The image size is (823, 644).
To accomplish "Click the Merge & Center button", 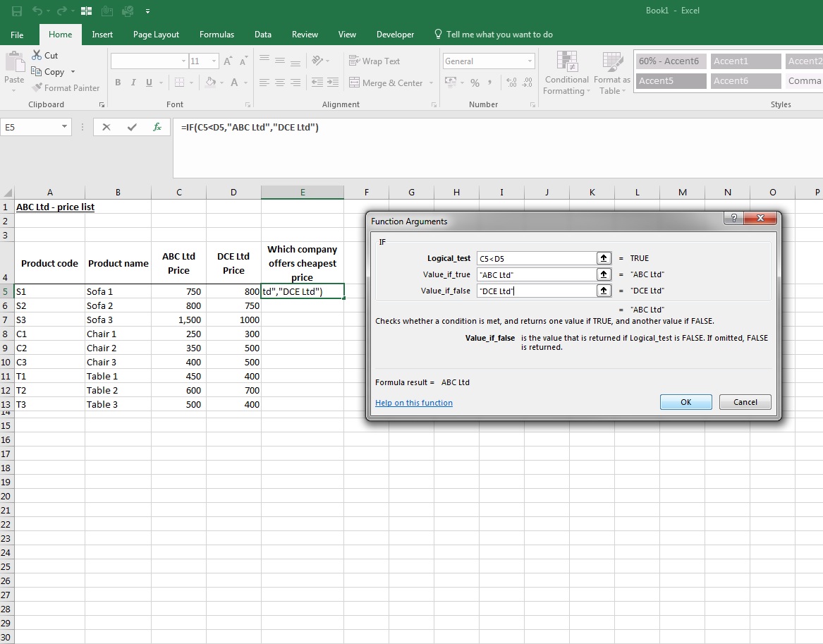I will pos(386,83).
